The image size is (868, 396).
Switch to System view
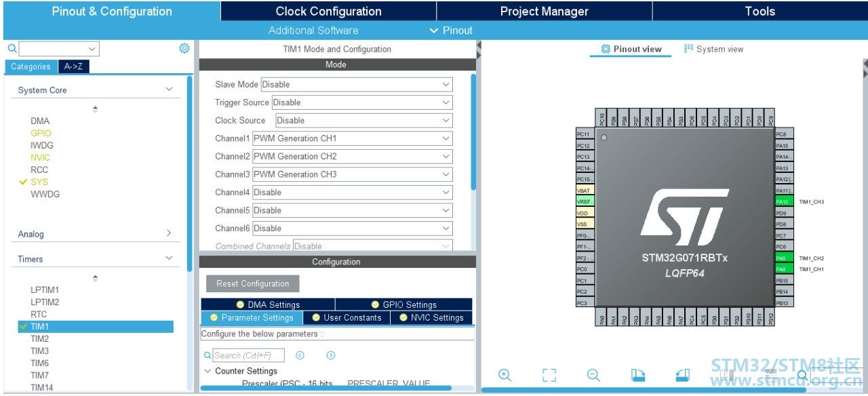[x=713, y=49]
